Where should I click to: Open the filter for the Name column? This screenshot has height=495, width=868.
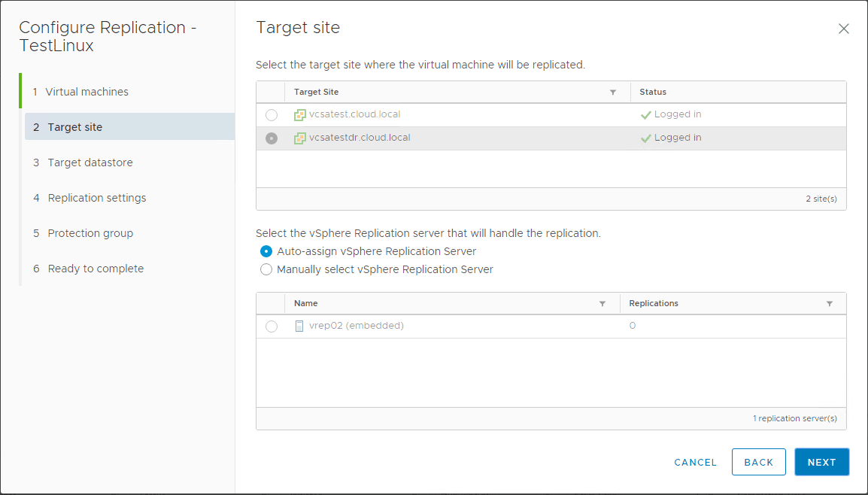(602, 302)
